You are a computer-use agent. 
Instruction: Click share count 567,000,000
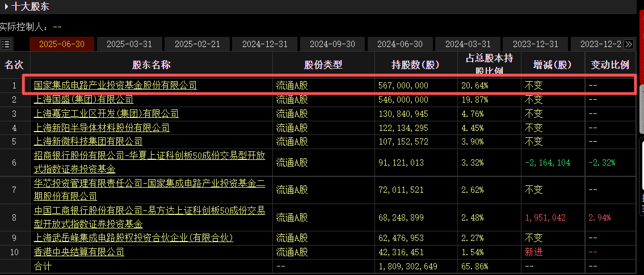coord(403,86)
